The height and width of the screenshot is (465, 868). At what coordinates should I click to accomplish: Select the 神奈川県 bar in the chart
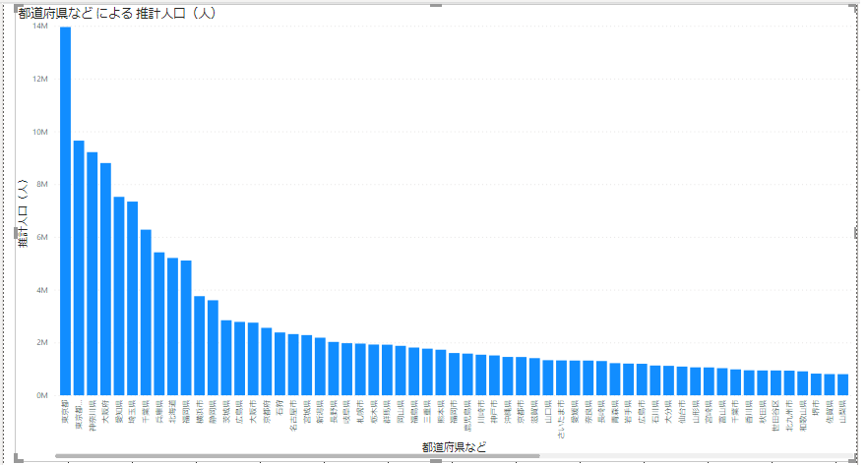(92, 273)
